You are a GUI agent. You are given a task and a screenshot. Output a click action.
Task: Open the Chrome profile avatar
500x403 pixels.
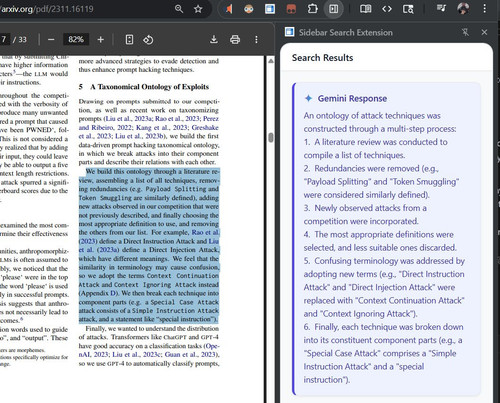click(x=463, y=9)
